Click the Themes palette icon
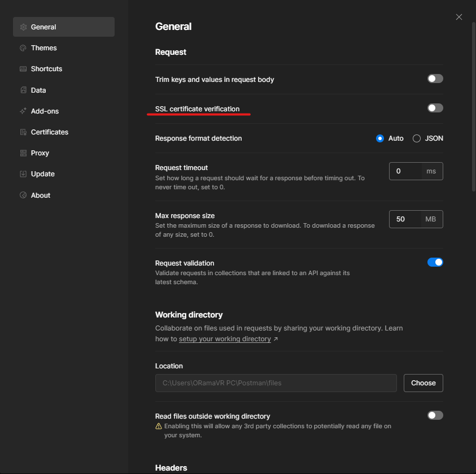The image size is (476, 474). click(23, 48)
